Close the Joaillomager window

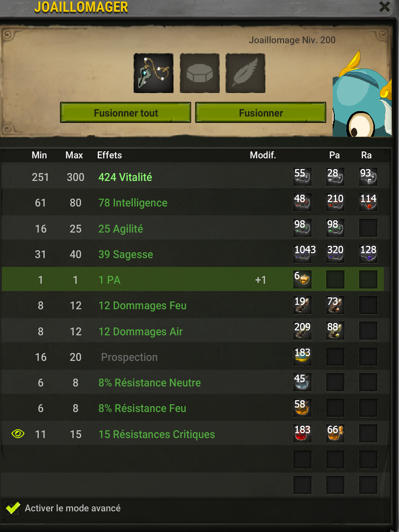[385, 6]
